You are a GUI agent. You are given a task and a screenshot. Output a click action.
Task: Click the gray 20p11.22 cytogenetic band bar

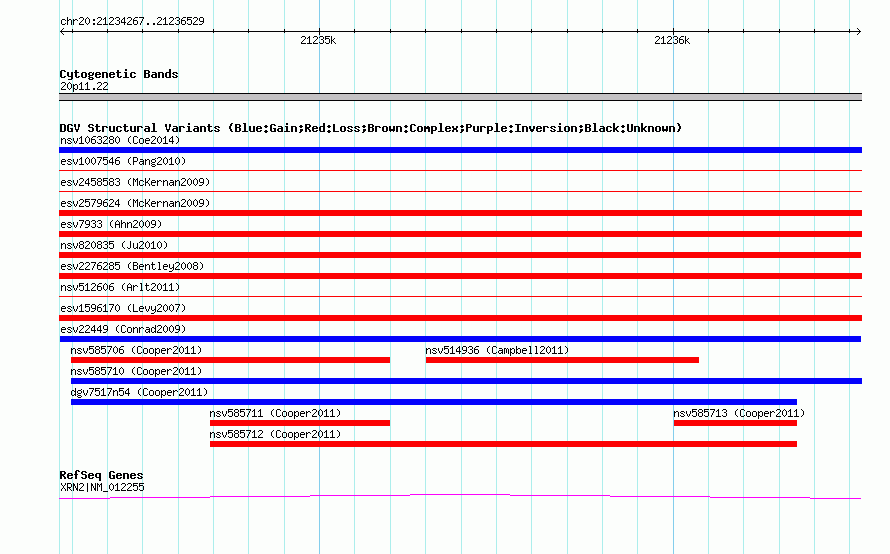tap(460, 97)
